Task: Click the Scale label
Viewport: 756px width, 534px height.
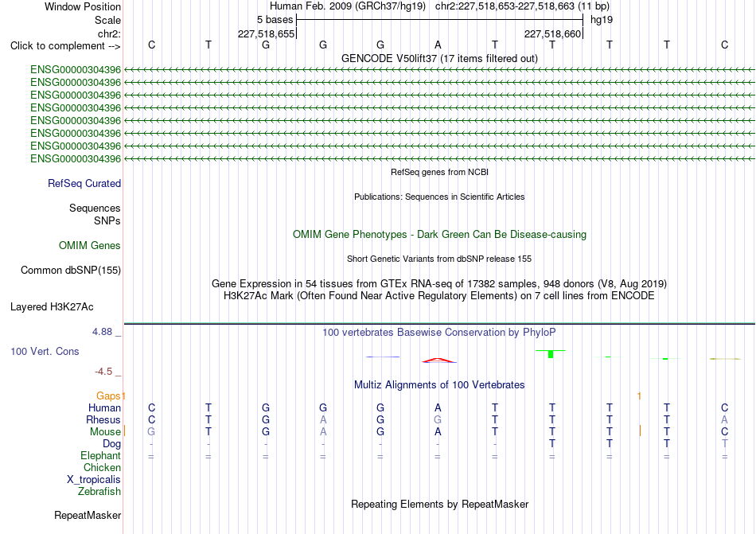Action: click(x=107, y=20)
